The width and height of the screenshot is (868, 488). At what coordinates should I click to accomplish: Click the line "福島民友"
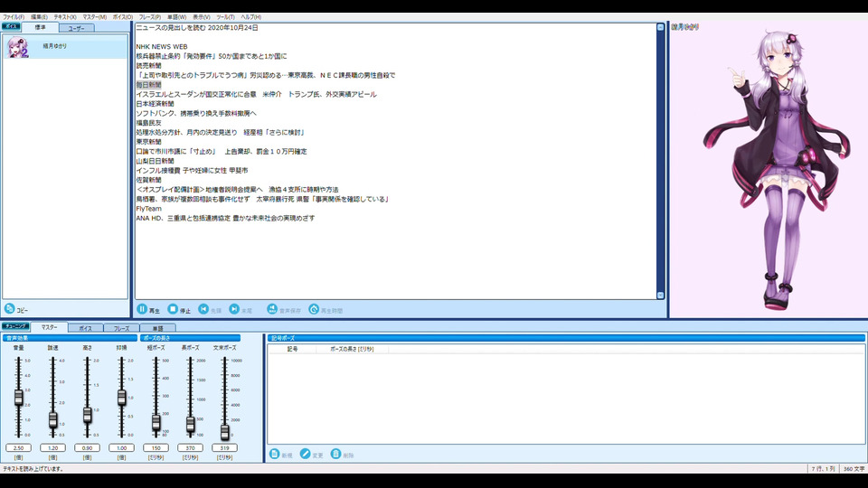[149, 123]
